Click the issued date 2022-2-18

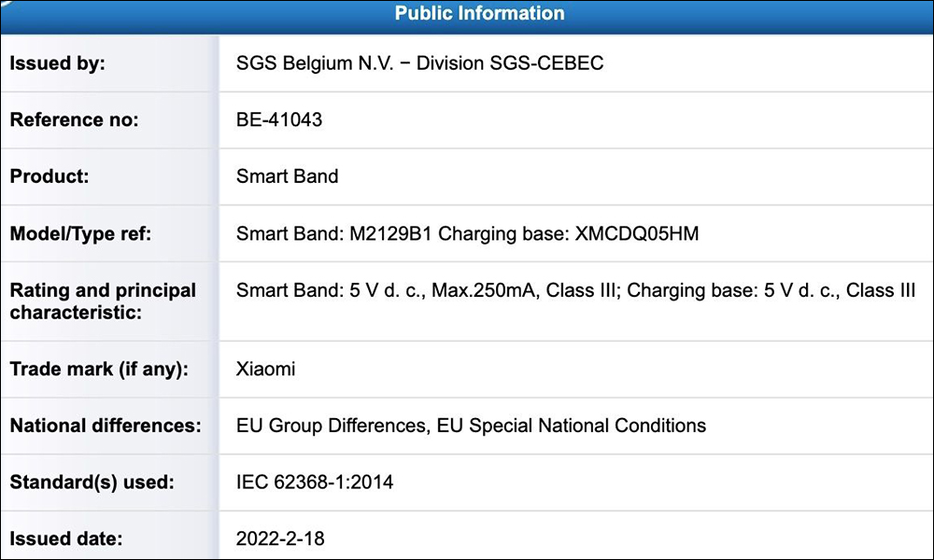click(x=280, y=539)
